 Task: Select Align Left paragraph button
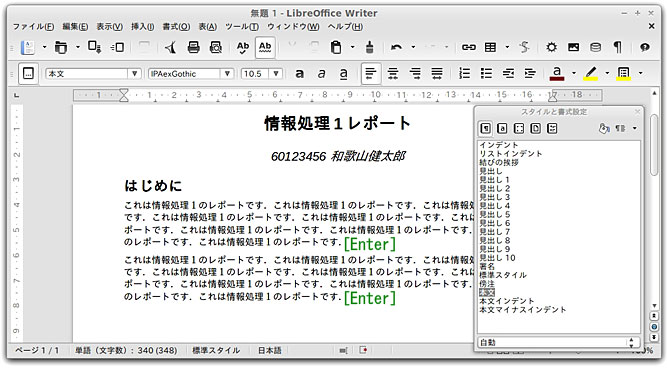pos(371,74)
